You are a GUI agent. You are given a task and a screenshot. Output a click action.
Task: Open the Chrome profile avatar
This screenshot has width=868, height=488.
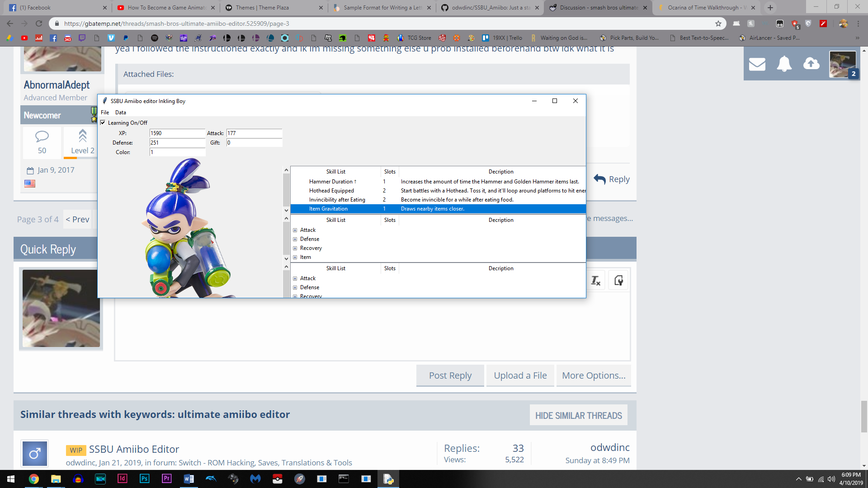click(843, 23)
